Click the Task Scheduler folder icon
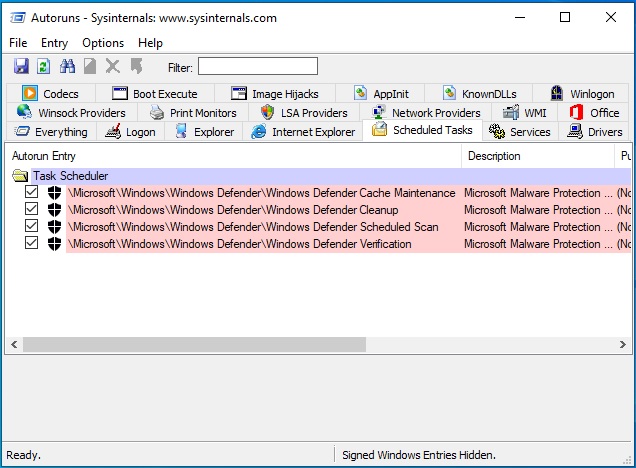The image size is (636, 468). pos(20,176)
